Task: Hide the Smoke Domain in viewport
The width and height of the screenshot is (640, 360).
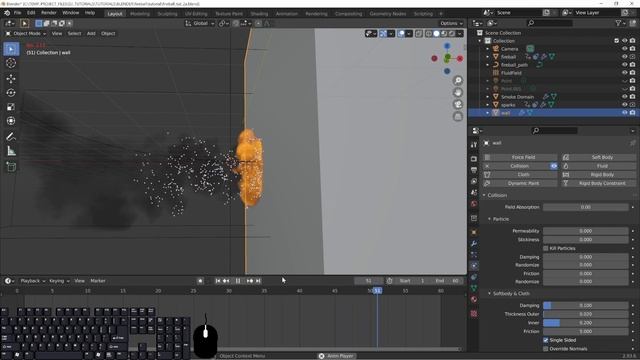Action: coord(624,97)
